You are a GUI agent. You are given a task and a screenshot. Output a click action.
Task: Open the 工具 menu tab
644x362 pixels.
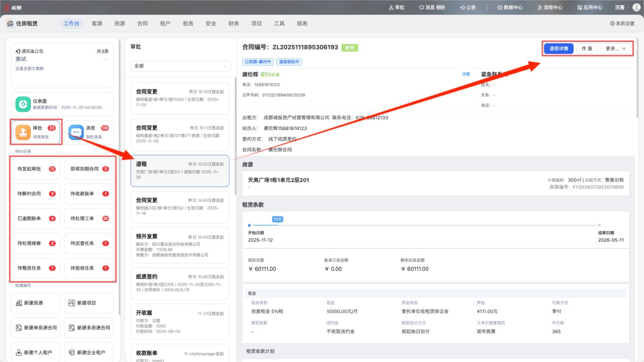pos(279,24)
